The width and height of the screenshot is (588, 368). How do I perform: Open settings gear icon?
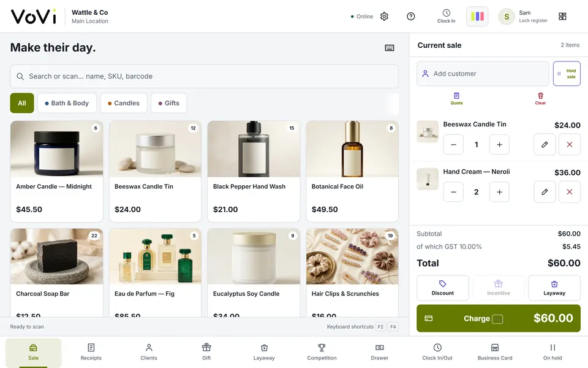384,17
